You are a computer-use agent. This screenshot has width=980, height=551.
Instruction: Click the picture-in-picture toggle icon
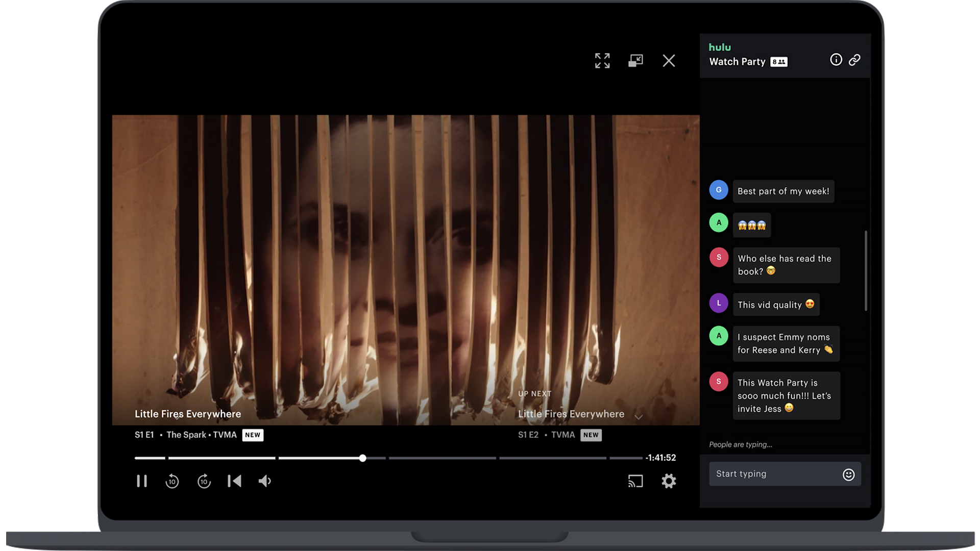pyautogui.click(x=635, y=61)
